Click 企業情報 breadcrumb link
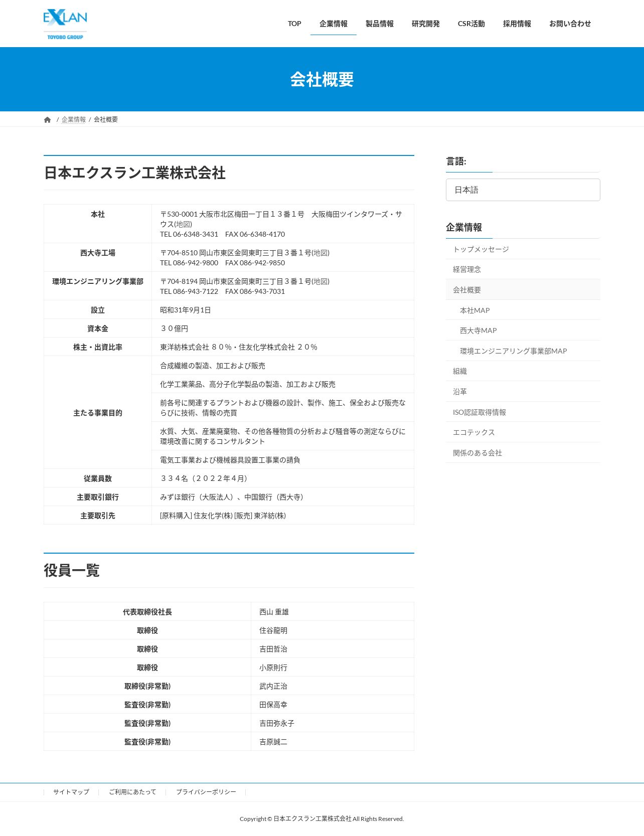Viewport: 644px width, 836px height. tap(74, 119)
